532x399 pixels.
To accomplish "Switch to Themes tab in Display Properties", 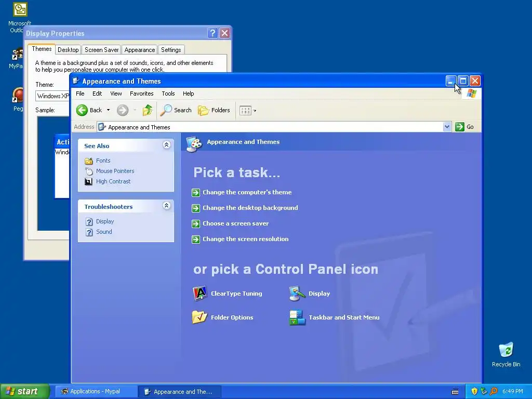I will [42, 49].
